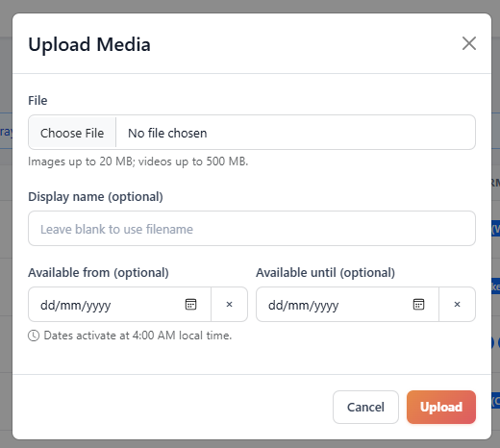
Task: Click the 'Dates activate at 4:00 AM' note
Action: (137, 336)
